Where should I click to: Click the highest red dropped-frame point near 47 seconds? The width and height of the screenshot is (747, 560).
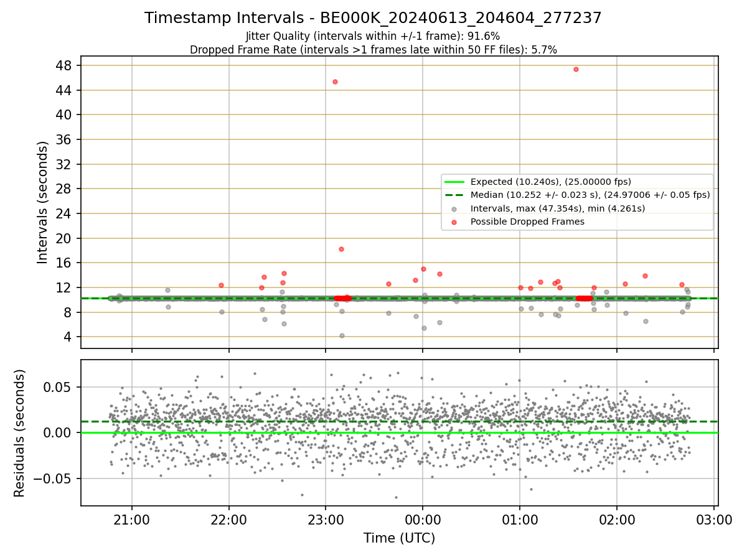[576, 69]
